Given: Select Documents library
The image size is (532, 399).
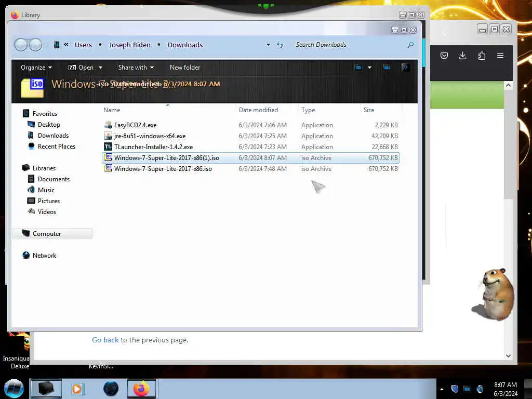Looking at the screenshot, I should point(54,179).
